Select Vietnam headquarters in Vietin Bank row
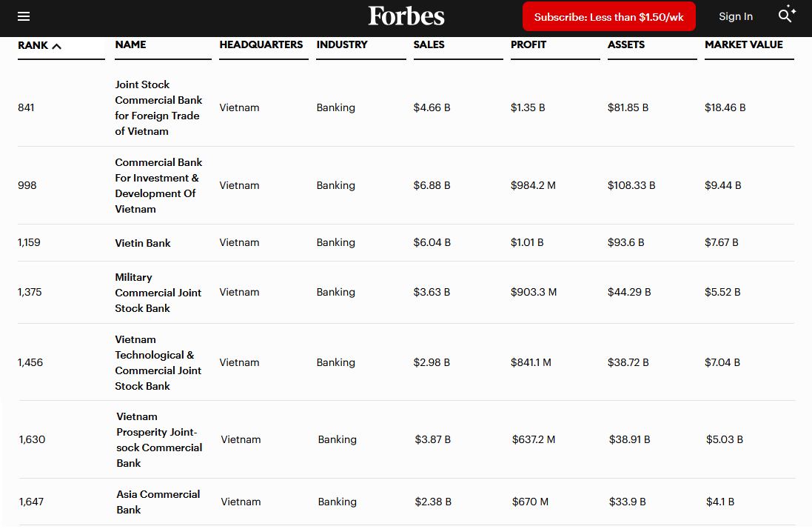 coord(239,242)
